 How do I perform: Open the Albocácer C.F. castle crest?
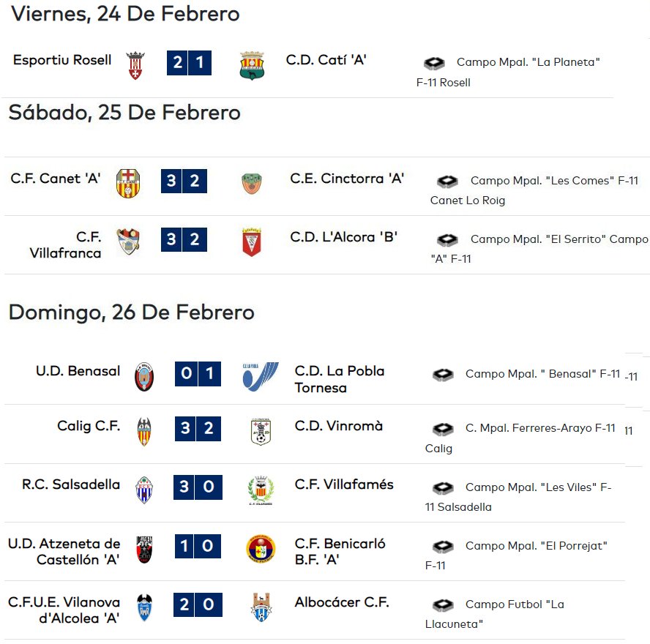point(261,607)
